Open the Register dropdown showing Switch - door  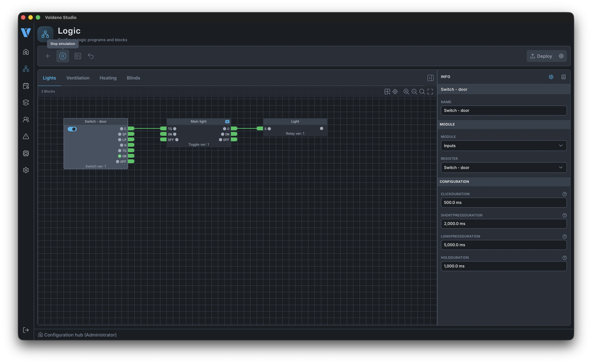pos(503,168)
